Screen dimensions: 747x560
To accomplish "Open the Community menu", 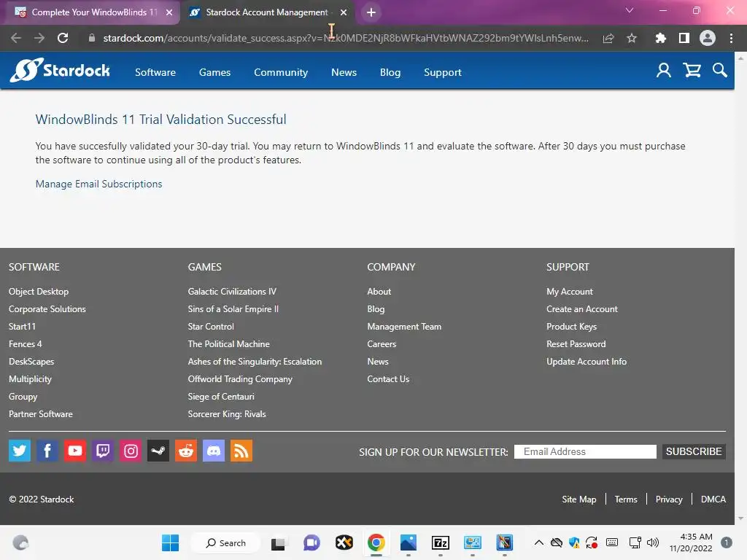I will click(281, 72).
